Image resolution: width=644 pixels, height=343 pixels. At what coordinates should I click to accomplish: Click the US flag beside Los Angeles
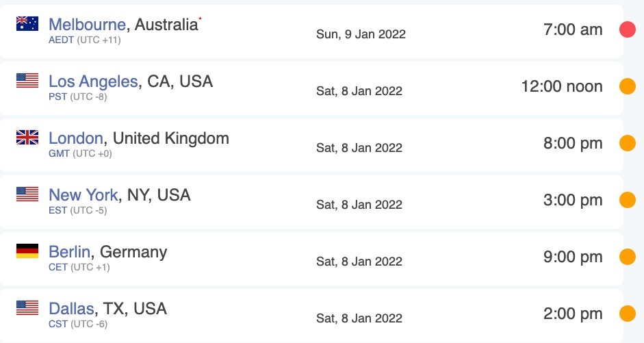[x=27, y=81]
